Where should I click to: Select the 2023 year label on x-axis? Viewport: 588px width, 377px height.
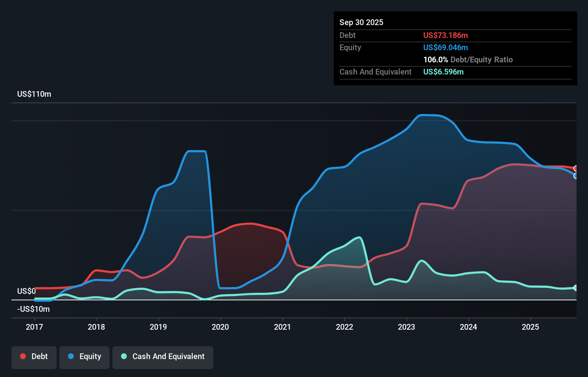pos(406,327)
